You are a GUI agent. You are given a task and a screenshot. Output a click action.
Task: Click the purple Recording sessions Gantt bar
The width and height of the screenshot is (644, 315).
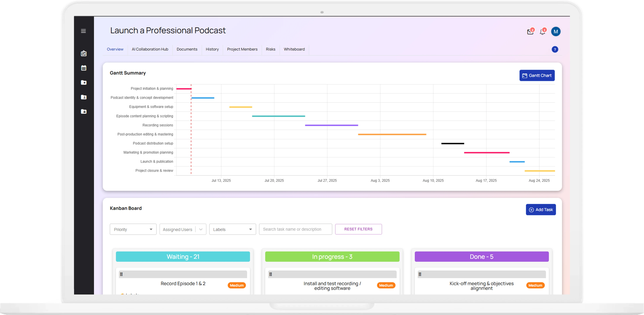click(x=331, y=125)
